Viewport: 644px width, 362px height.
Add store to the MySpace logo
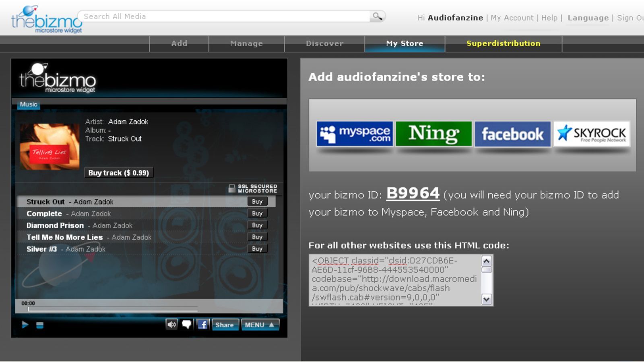click(355, 134)
